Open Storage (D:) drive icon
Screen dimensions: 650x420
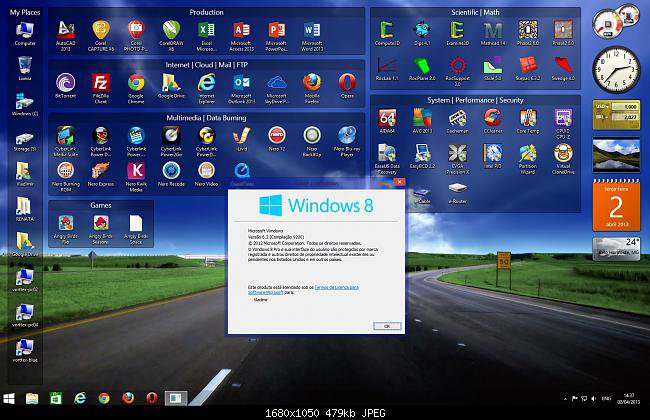[x=25, y=139]
